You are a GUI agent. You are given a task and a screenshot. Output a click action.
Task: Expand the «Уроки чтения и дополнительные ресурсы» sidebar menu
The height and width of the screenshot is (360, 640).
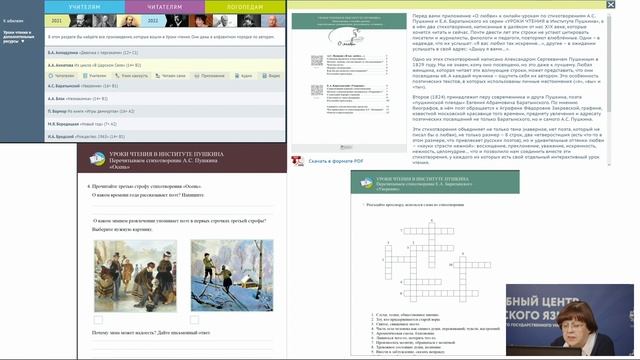[19, 37]
